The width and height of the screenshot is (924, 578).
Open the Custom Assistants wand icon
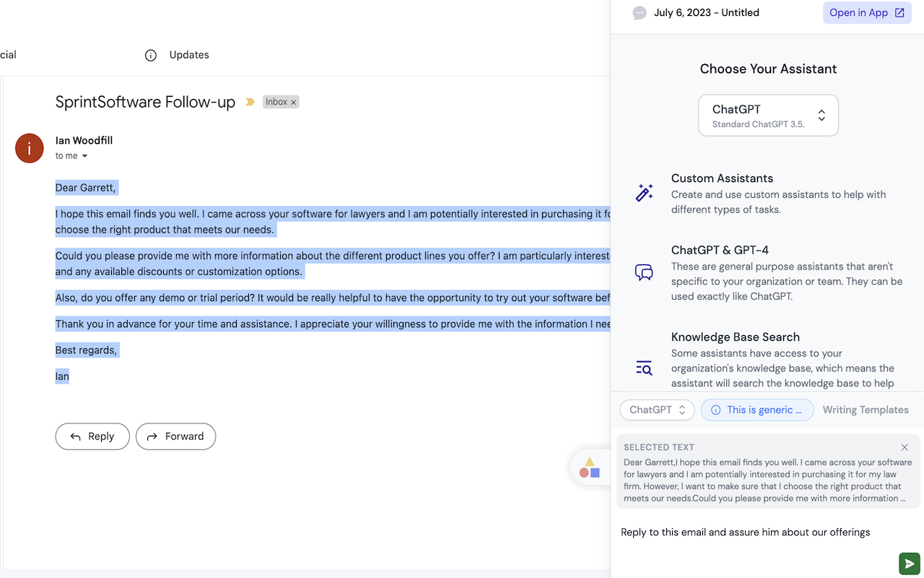pyautogui.click(x=644, y=193)
